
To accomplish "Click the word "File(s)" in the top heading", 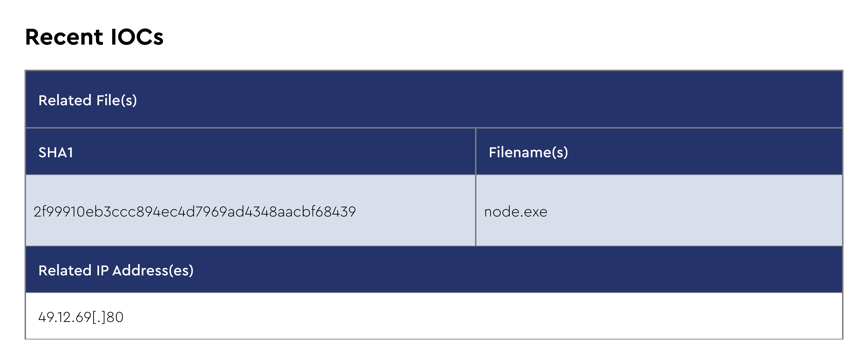I will coord(117,100).
